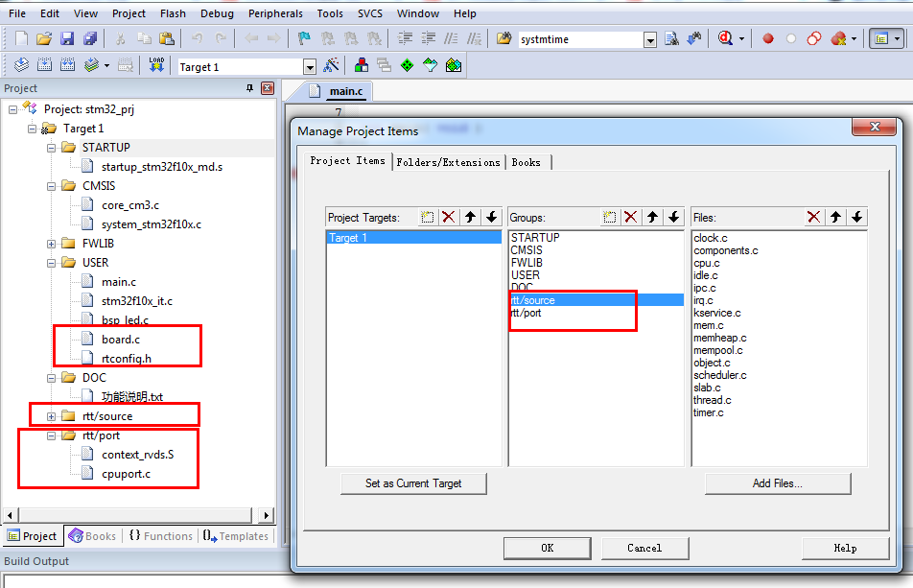
Task: Collapse the rtt/port group
Action: tap(51, 436)
